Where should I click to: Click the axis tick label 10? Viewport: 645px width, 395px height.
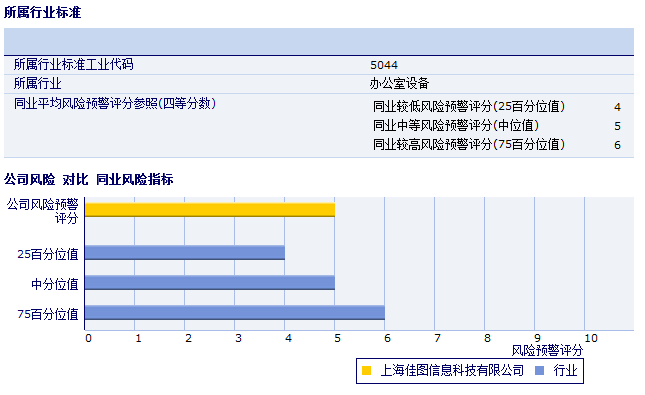pyautogui.click(x=591, y=338)
